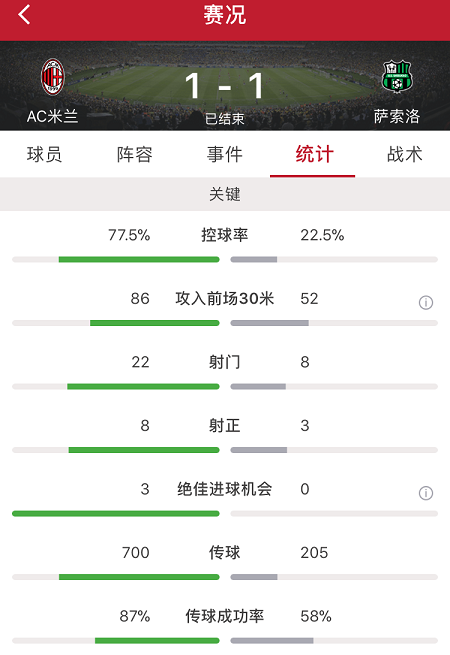
Task: Open the AC Milan club crest
Action: [x=53, y=77]
